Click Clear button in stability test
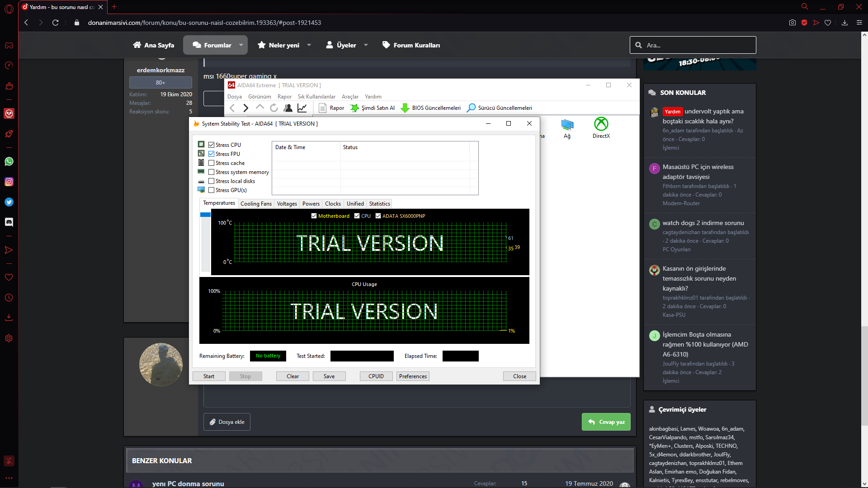 tap(292, 376)
